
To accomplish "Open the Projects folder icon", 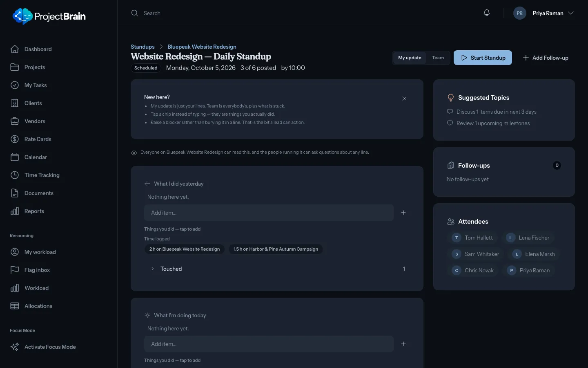I will pos(15,67).
